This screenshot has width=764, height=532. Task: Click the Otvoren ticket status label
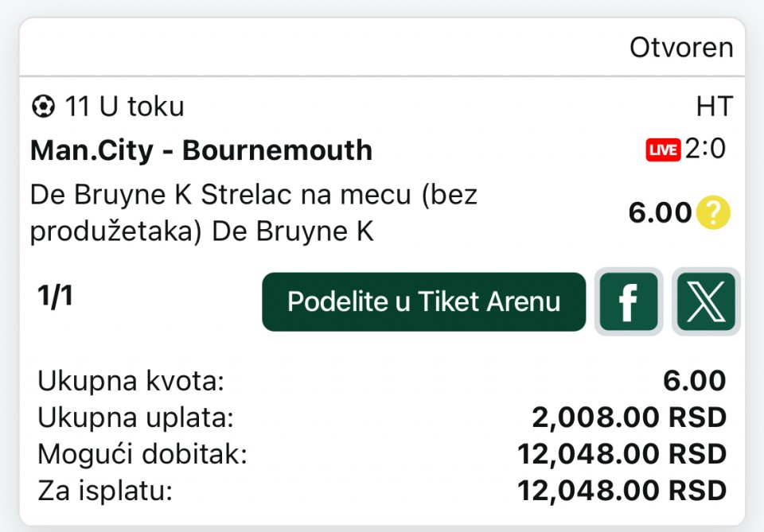(x=681, y=48)
